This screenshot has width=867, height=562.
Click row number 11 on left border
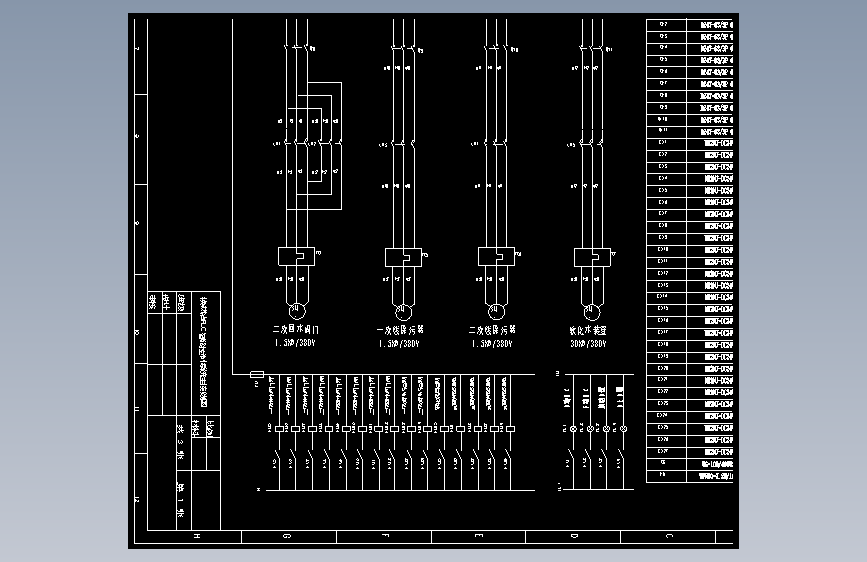tap(137, 409)
